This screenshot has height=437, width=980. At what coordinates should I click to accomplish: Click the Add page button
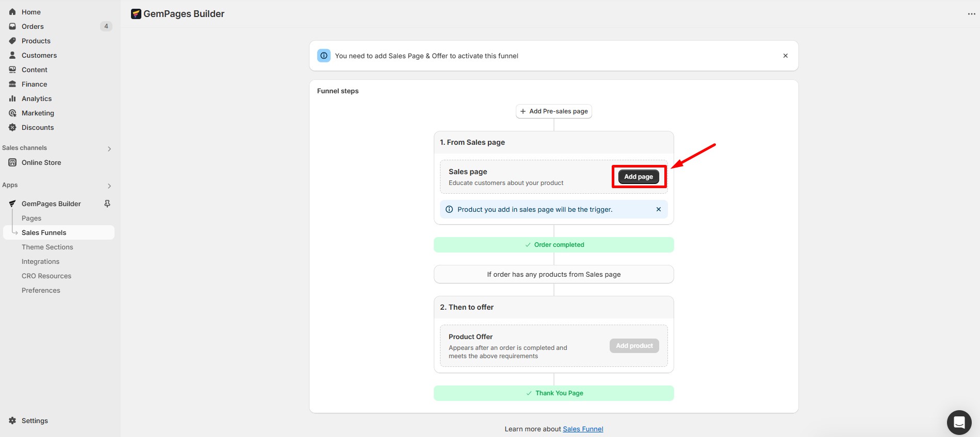coord(639,177)
